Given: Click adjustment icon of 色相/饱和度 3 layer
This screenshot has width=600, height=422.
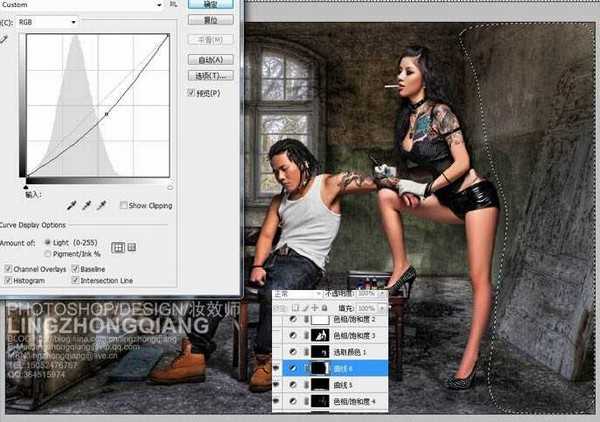Looking at the screenshot, I should click(x=293, y=336).
